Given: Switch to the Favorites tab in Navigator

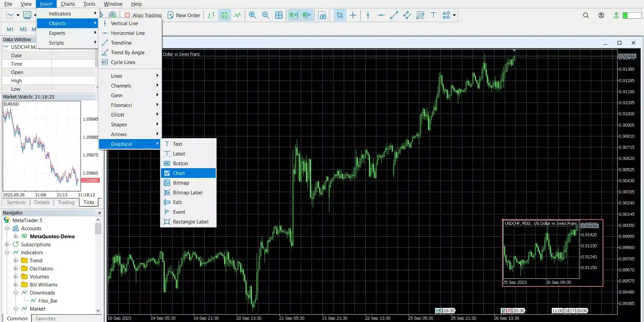Looking at the screenshot, I should pos(46,319).
